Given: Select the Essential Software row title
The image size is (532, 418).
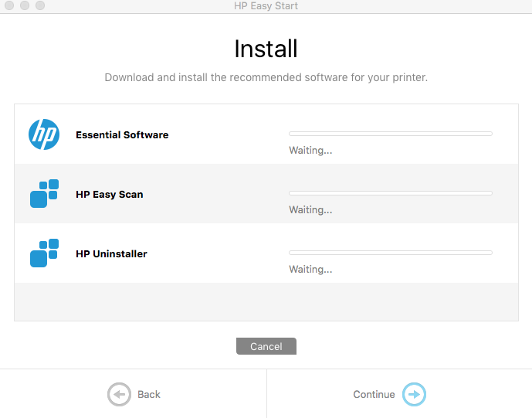Looking at the screenshot, I should (x=122, y=134).
